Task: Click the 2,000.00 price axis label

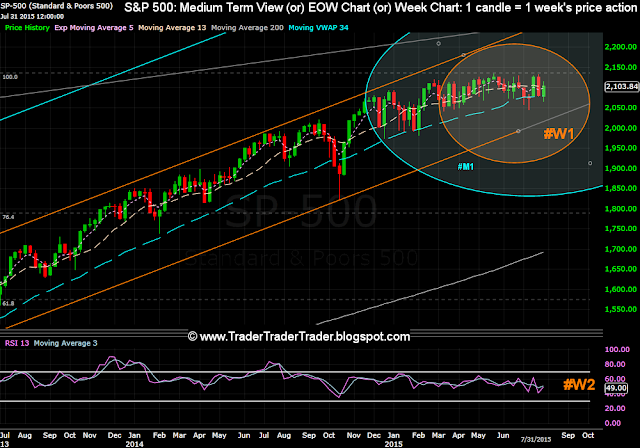Action: tap(621, 128)
